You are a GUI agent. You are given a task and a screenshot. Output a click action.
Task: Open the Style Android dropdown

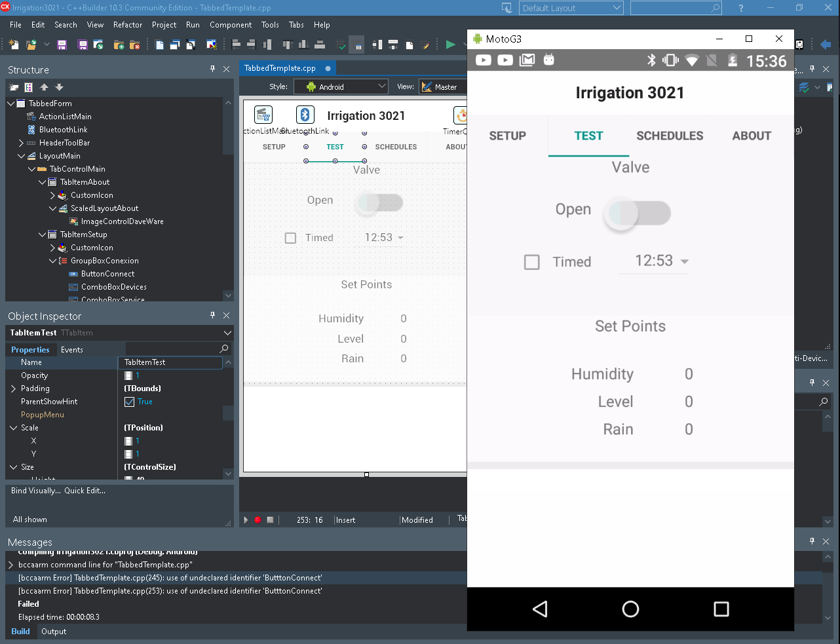[x=341, y=86]
